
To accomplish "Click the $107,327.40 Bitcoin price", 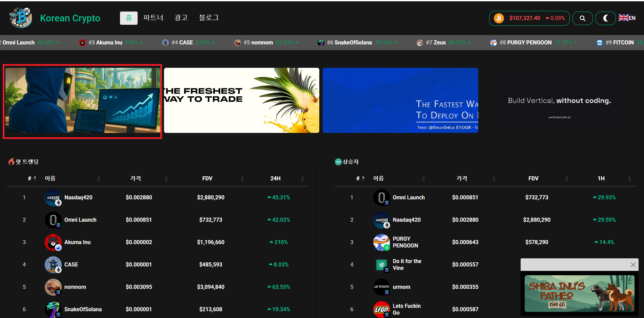I will (525, 18).
